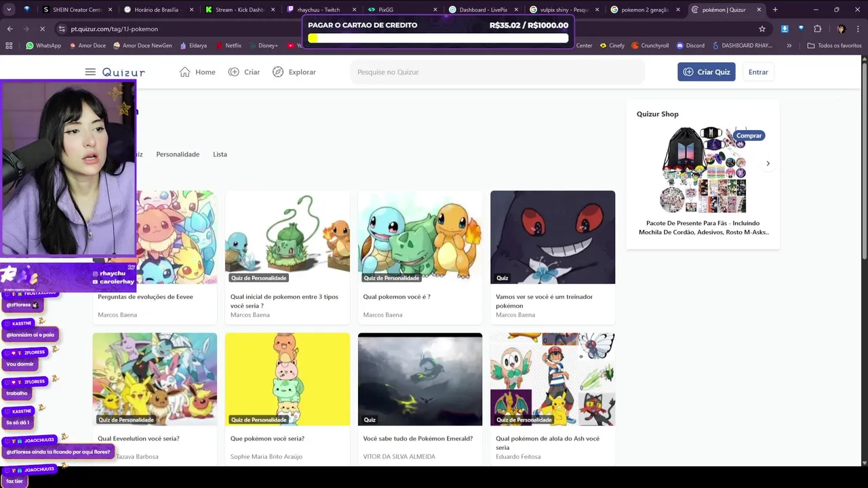Open the tab search dropdown arrow
Screen dimensions: 868x488
pos(9,9)
